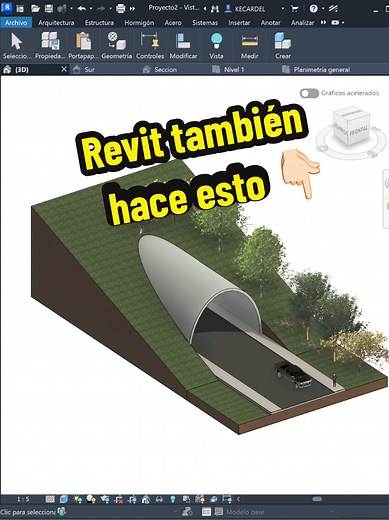The height and width of the screenshot is (520, 389).
Task: Click the Detail Level icon in view bar
Action: (x=50, y=499)
